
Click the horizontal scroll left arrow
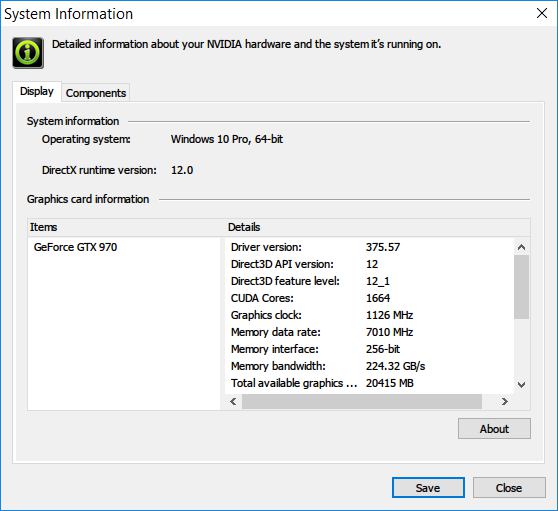click(233, 401)
